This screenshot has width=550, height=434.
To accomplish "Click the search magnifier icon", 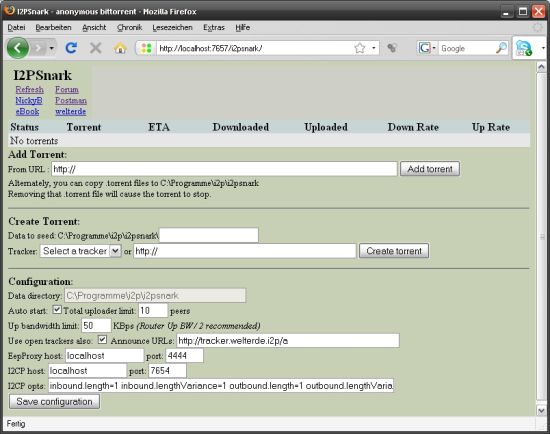I will point(502,48).
